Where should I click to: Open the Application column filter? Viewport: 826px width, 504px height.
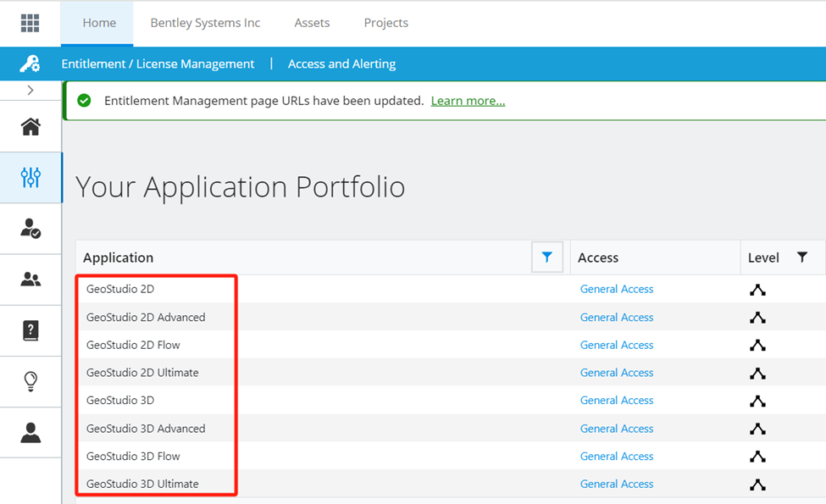tap(547, 258)
